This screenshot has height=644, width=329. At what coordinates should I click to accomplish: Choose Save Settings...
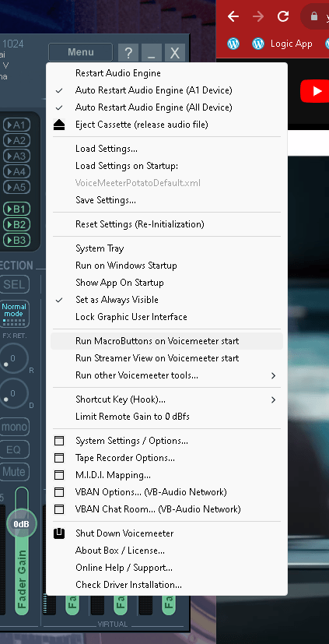click(166, 200)
